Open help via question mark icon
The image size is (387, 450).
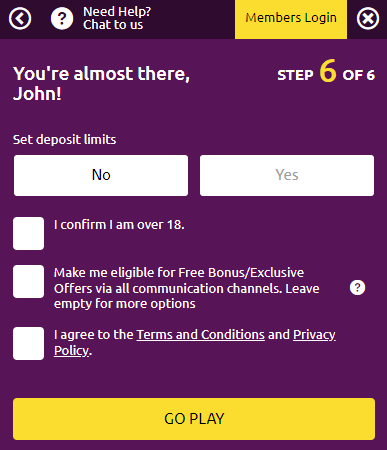[x=62, y=18]
